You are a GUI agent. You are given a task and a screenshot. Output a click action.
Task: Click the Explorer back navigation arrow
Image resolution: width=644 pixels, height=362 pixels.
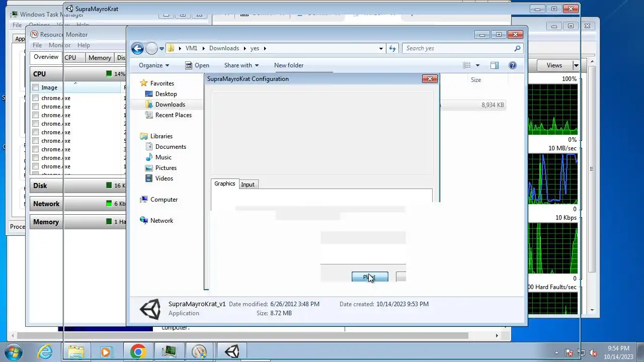point(137,48)
